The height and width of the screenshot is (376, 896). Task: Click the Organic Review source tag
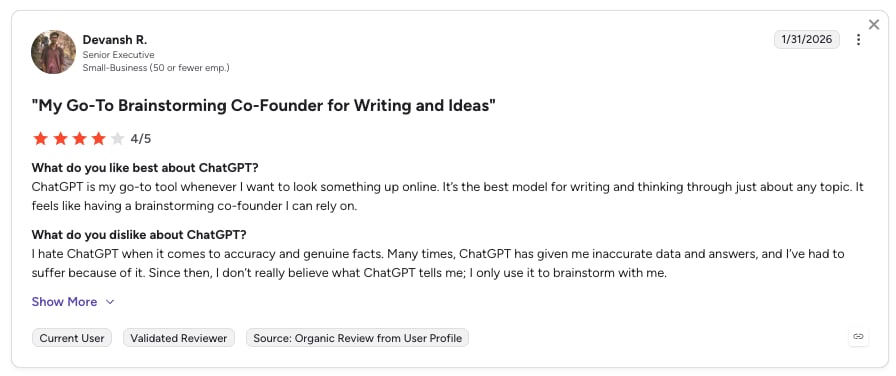[357, 338]
